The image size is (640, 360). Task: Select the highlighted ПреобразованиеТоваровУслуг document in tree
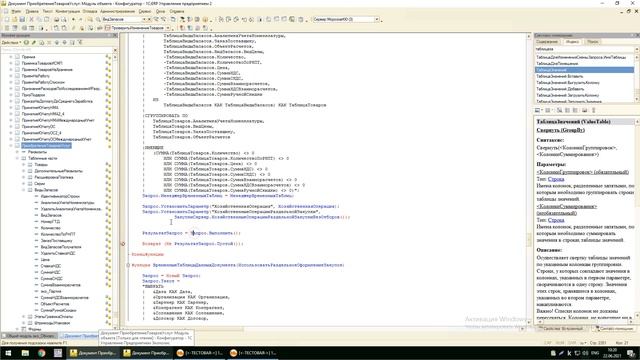pos(46,145)
